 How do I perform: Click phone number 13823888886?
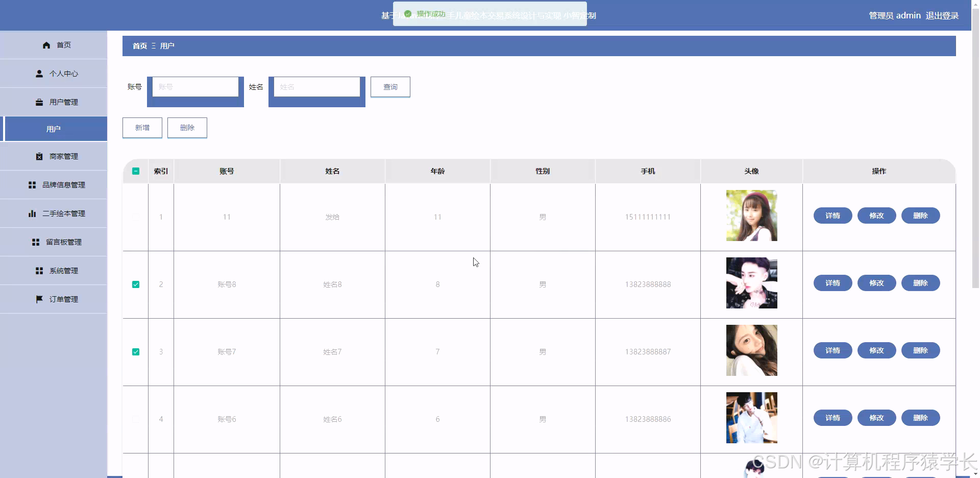648,419
